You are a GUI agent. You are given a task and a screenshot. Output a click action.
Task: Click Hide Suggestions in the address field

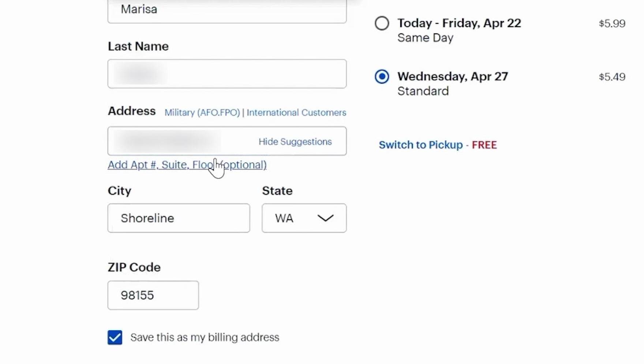coord(295,142)
